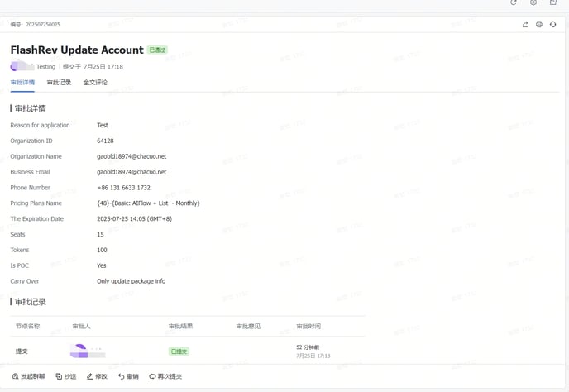
Task: Click the reload icon in the top bar
Action: coord(514,2)
